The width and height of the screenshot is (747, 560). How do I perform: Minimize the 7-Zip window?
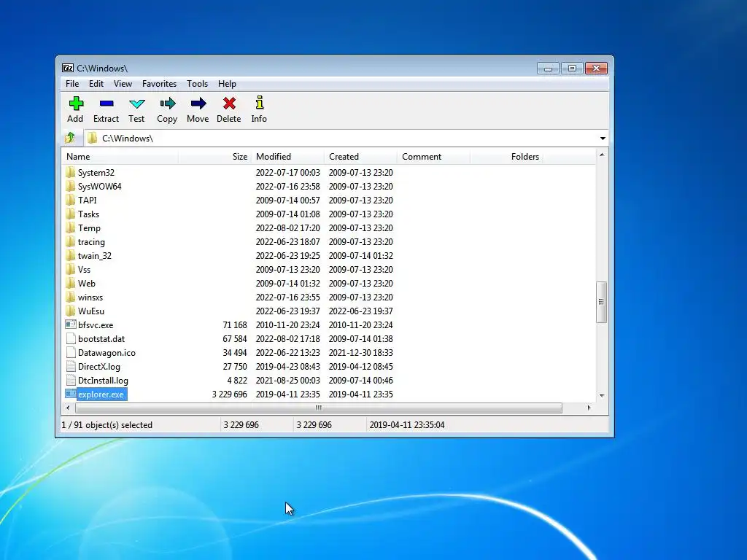(548, 69)
